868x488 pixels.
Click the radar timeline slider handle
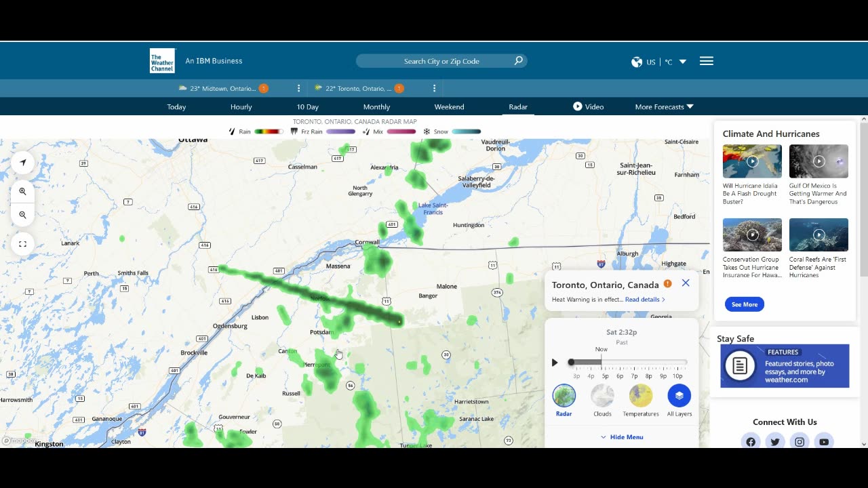[x=571, y=363]
